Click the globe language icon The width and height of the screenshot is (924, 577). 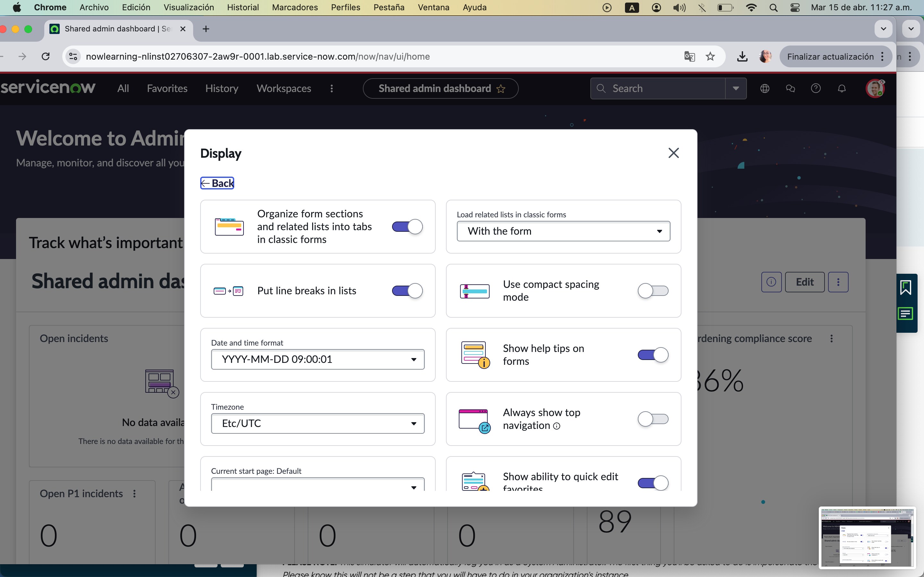pyautogui.click(x=765, y=88)
